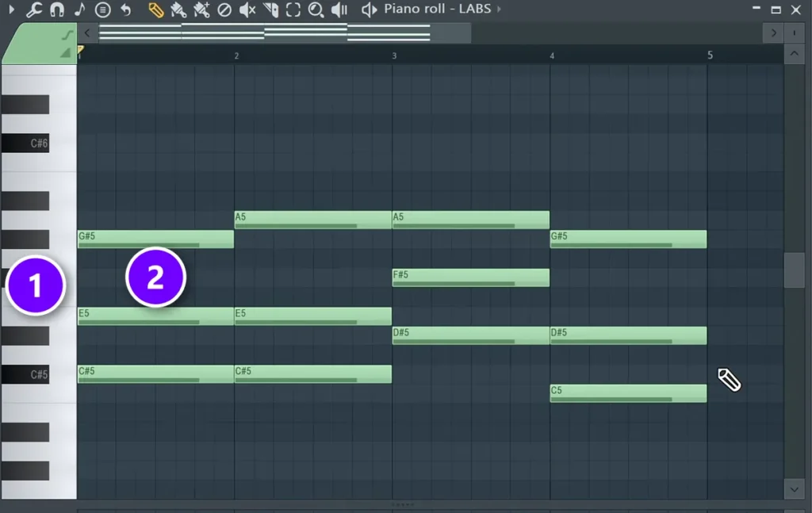Screen dimensions: 812x513
Task: Select the Mute tool
Action: (x=247, y=10)
